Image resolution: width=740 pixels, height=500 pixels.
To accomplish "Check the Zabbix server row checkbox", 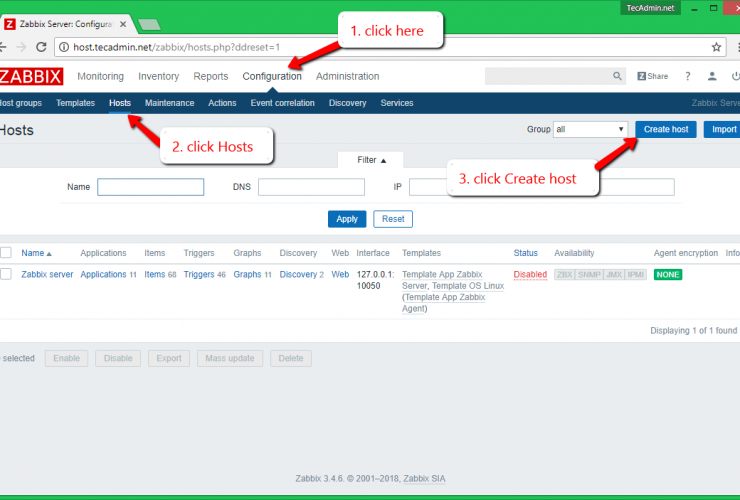I will tap(6, 274).
